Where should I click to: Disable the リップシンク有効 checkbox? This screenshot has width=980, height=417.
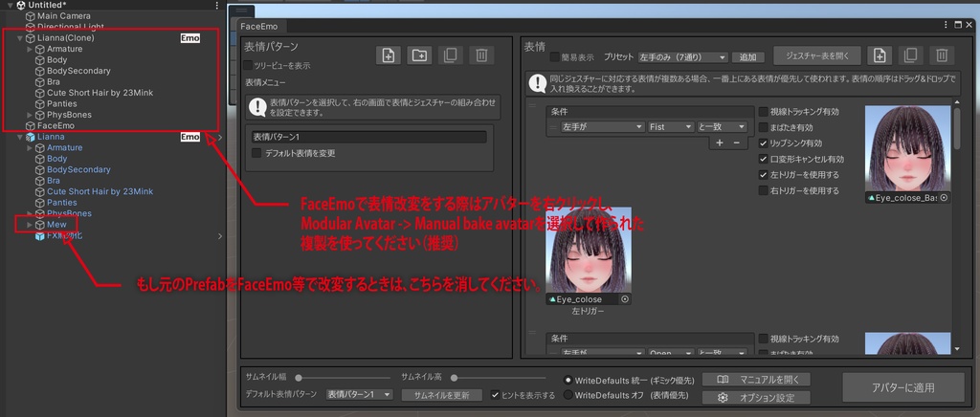click(763, 143)
